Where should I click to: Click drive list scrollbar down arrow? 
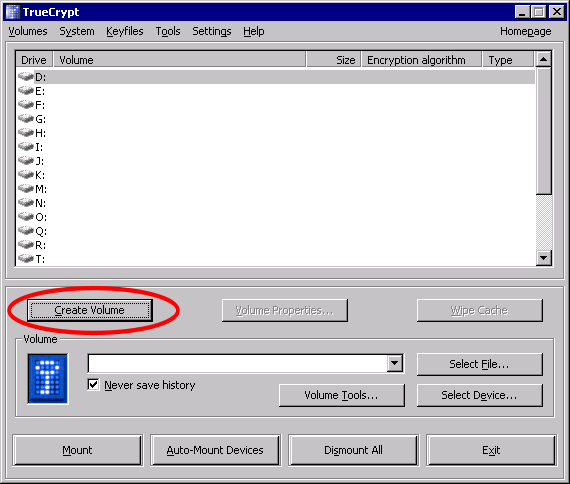pos(543,258)
